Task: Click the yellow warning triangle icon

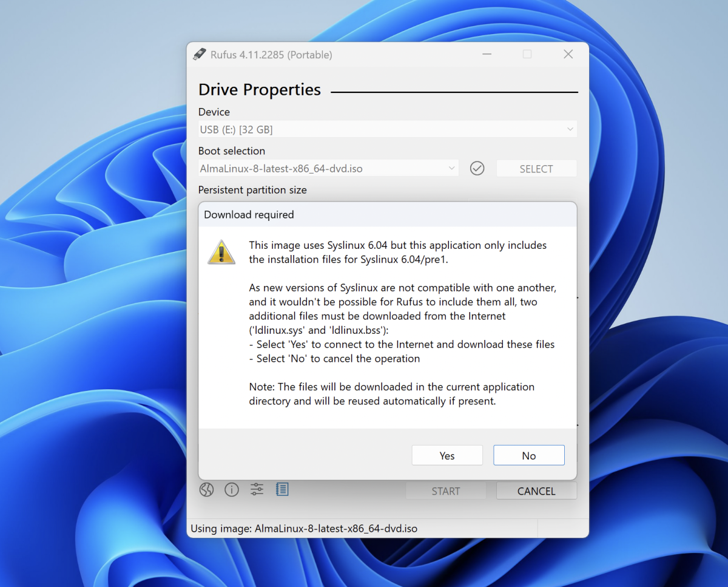Action: pos(221,251)
